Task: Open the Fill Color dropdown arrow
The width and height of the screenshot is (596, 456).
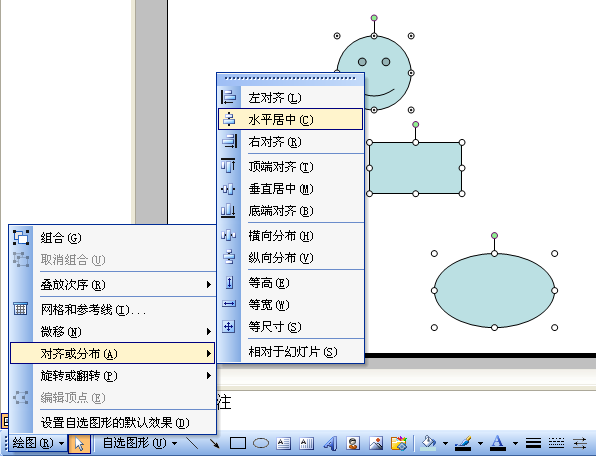Action: tap(445, 443)
